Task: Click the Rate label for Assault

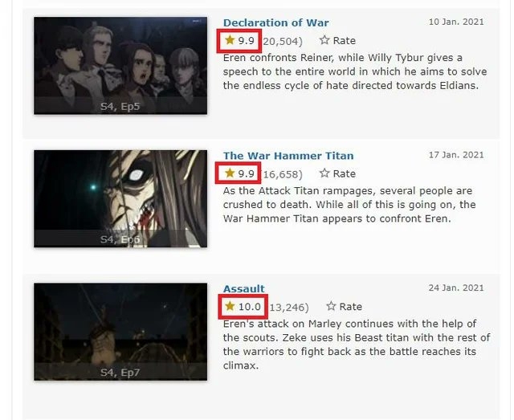Action: pyautogui.click(x=351, y=307)
